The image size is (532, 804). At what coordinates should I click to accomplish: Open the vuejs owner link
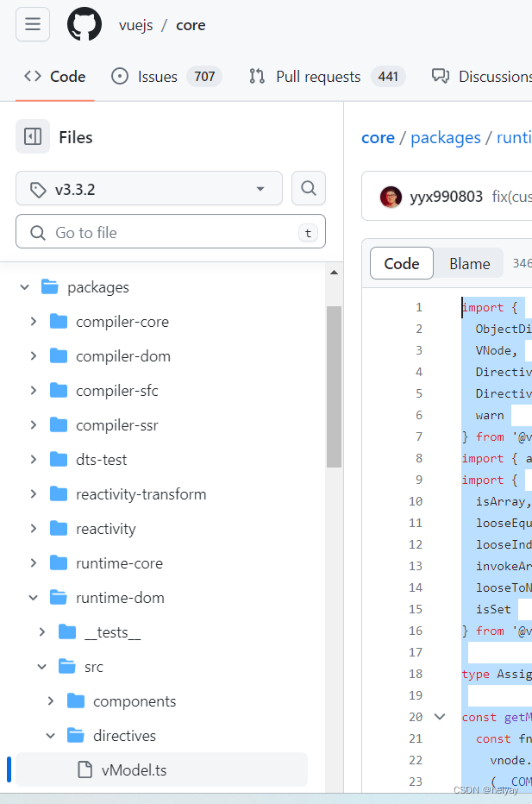[x=136, y=25]
